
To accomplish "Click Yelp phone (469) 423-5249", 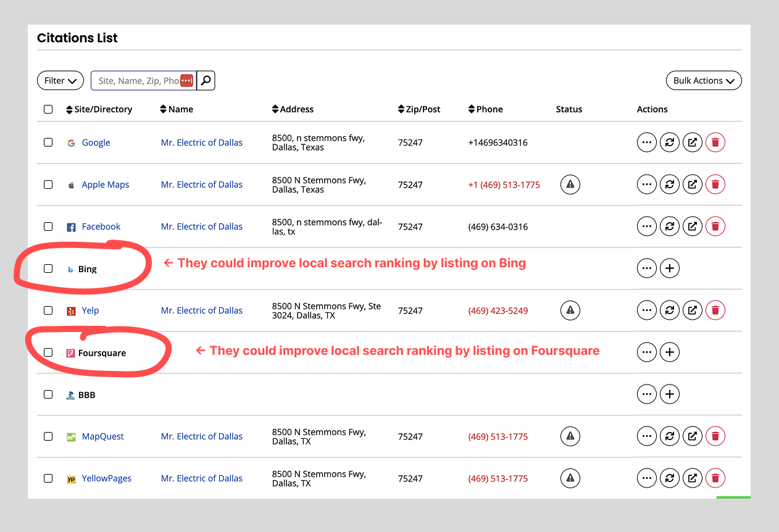I will tap(498, 310).
